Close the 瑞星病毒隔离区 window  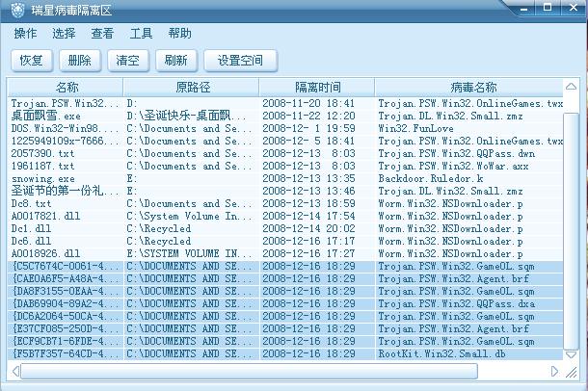point(574,7)
